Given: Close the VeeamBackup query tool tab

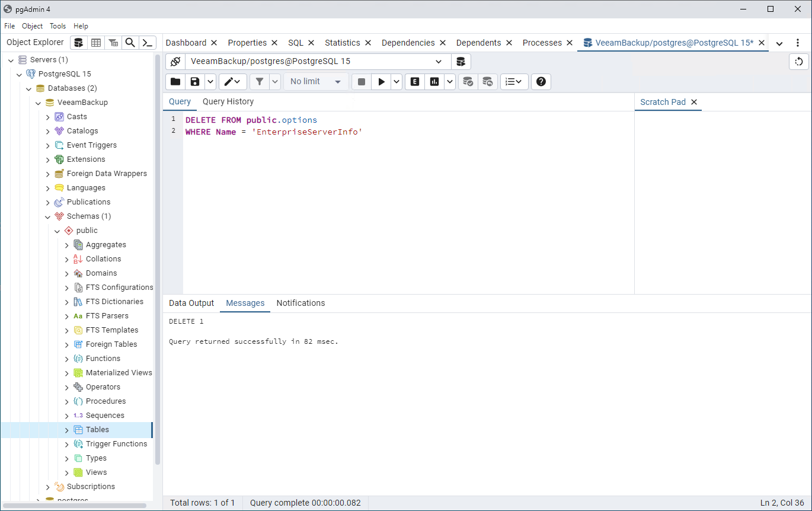Looking at the screenshot, I should 762,43.
